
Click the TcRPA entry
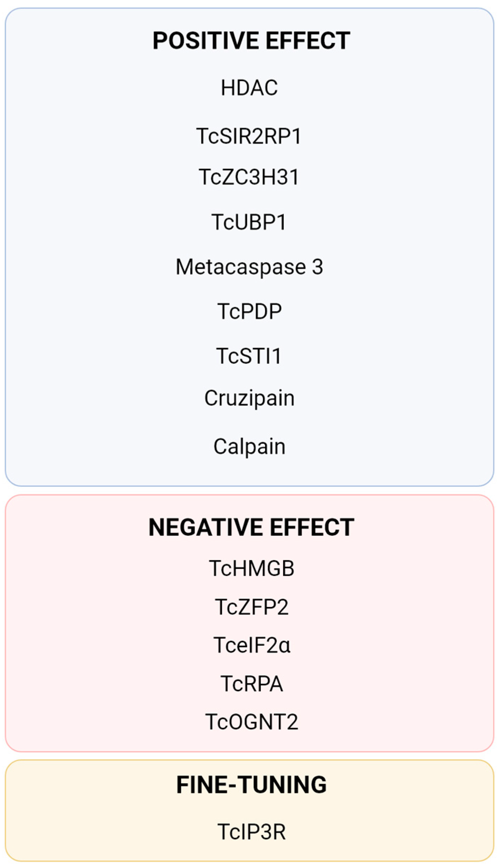coord(251,683)
